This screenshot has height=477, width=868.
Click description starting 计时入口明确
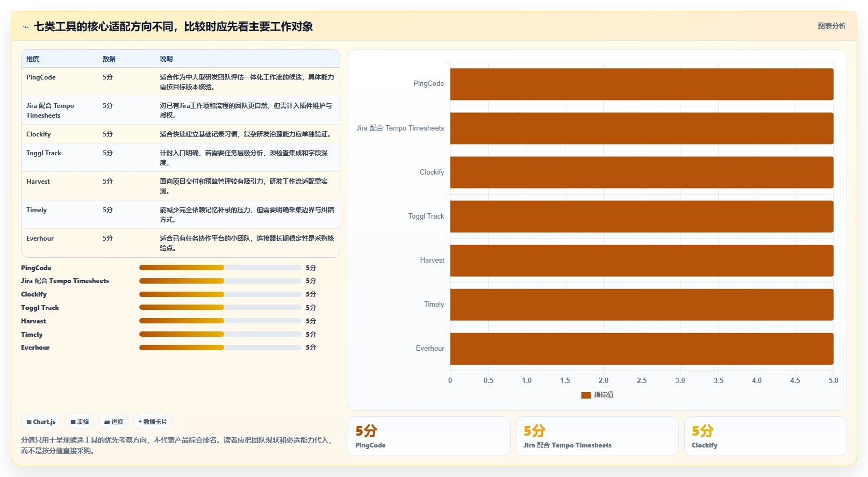(243, 158)
